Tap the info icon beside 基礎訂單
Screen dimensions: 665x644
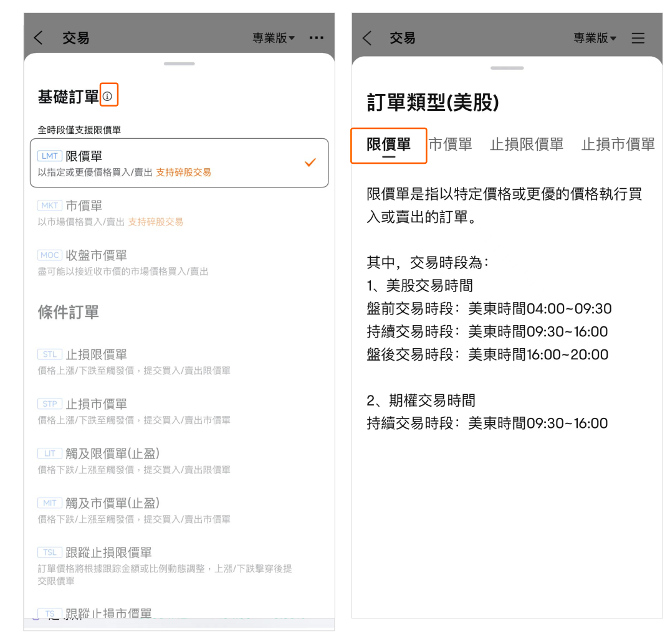[108, 97]
